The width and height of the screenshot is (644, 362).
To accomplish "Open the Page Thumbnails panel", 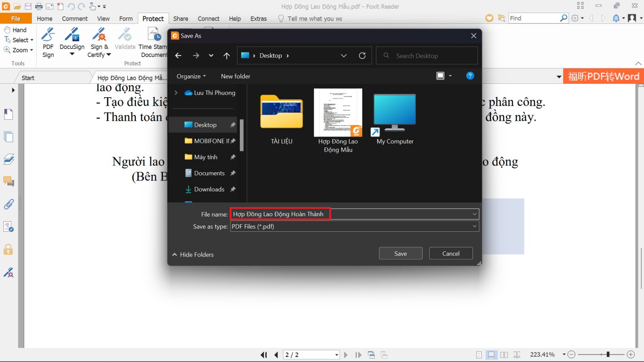I will [x=9, y=137].
